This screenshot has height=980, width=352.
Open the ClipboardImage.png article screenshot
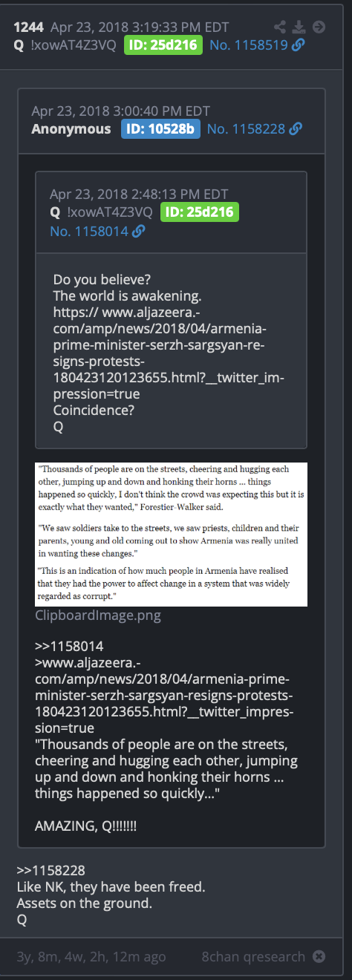coord(172,535)
